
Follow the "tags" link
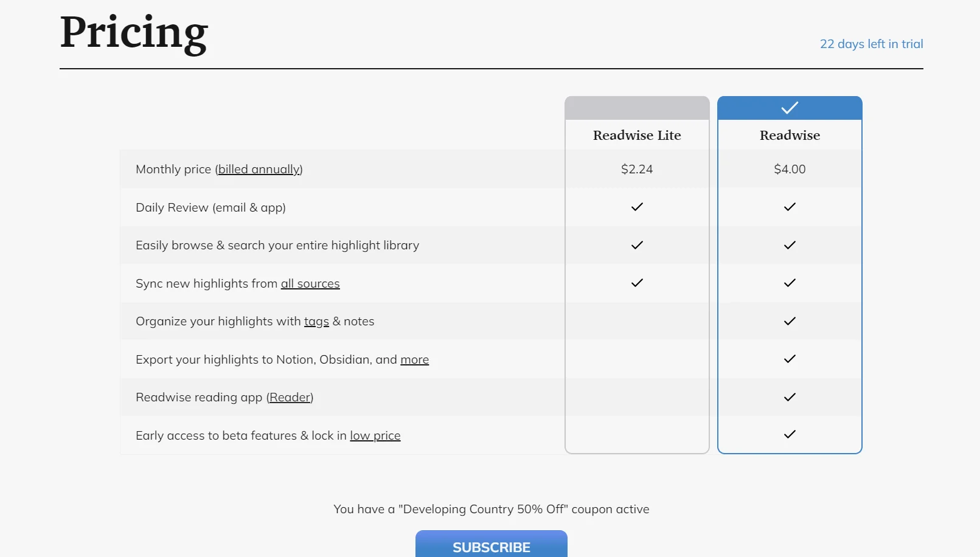(316, 322)
